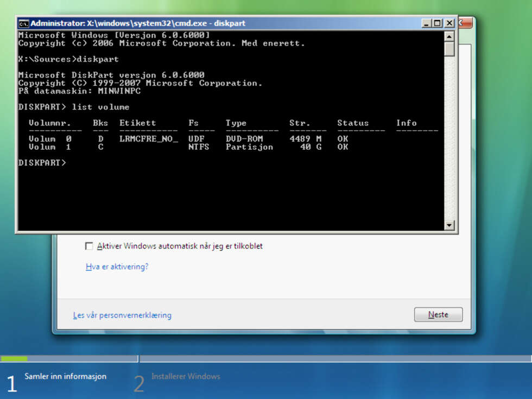The image size is (532, 399).
Task: Click 'Installerer Windows' step label
Action: [x=186, y=376]
